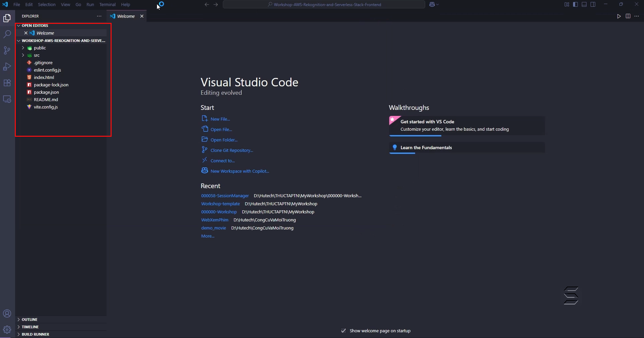Image resolution: width=644 pixels, height=338 pixels.
Task: Open the Run menu
Action: (90, 4)
